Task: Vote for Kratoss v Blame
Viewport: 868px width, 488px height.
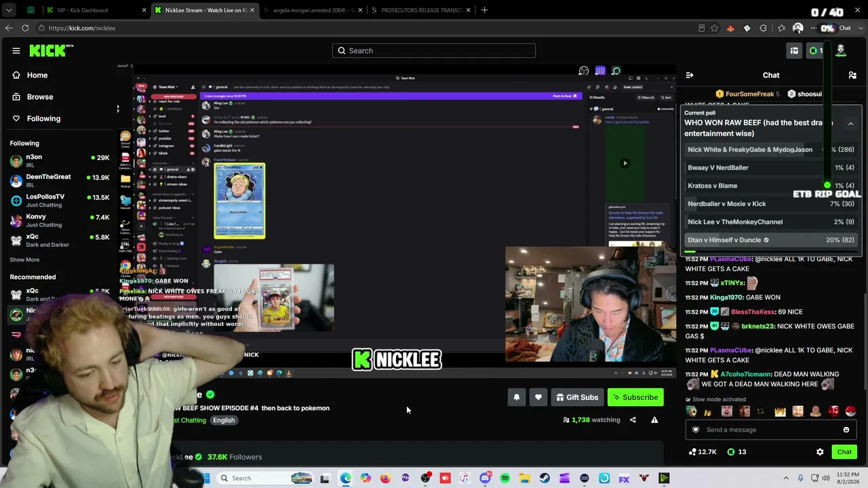Action: [x=771, y=186]
